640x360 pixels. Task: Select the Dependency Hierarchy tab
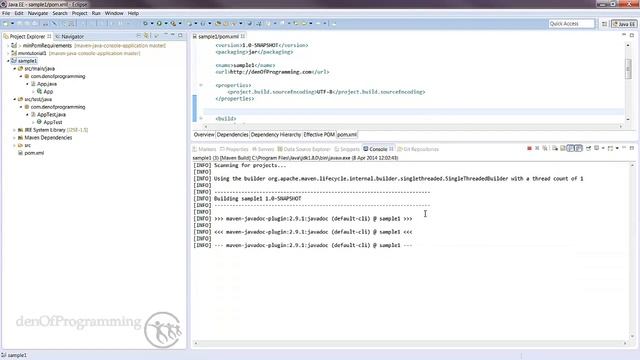point(276,134)
